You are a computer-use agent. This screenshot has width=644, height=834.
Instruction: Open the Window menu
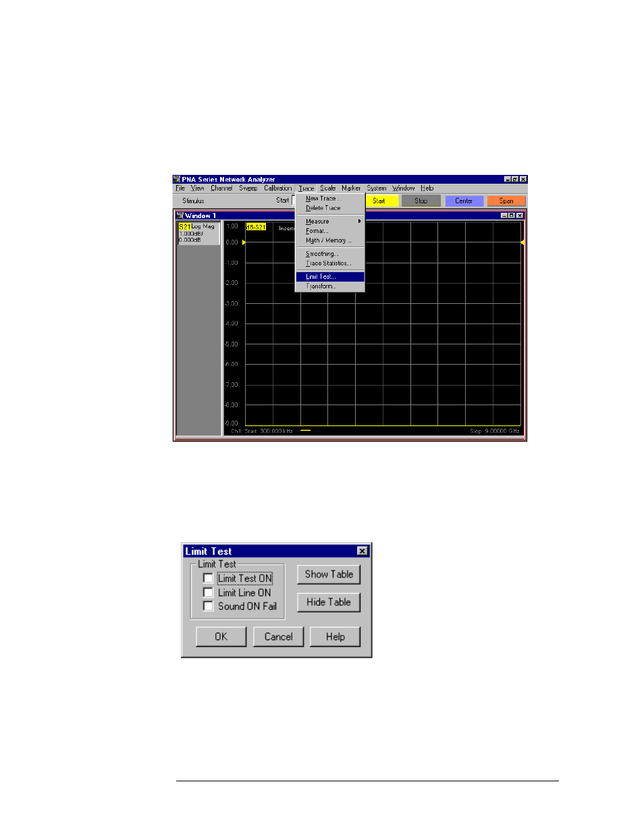point(404,188)
